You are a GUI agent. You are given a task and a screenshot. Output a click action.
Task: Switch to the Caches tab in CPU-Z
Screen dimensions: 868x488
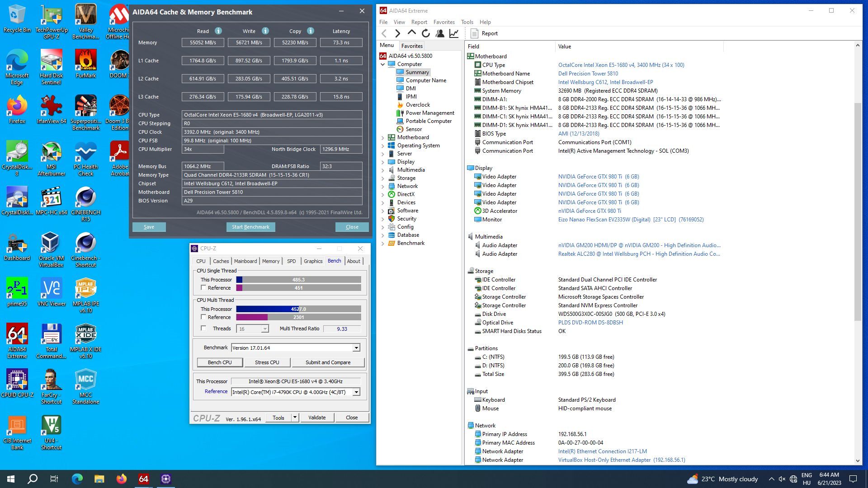(x=221, y=261)
